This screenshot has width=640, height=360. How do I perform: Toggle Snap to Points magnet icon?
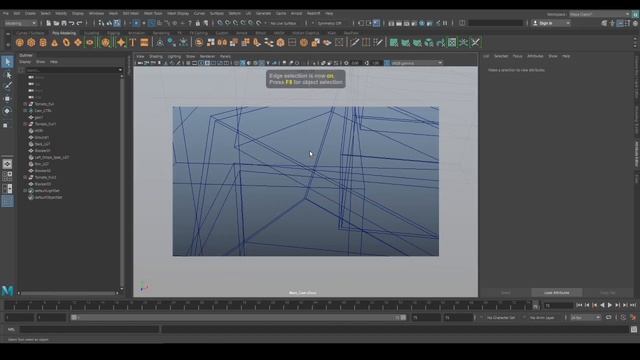coord(236,23)
